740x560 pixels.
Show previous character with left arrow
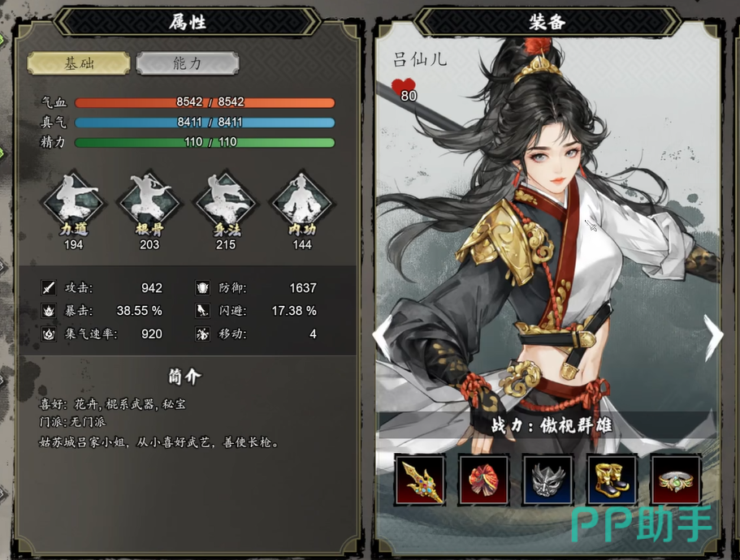[x=383, y=337]
